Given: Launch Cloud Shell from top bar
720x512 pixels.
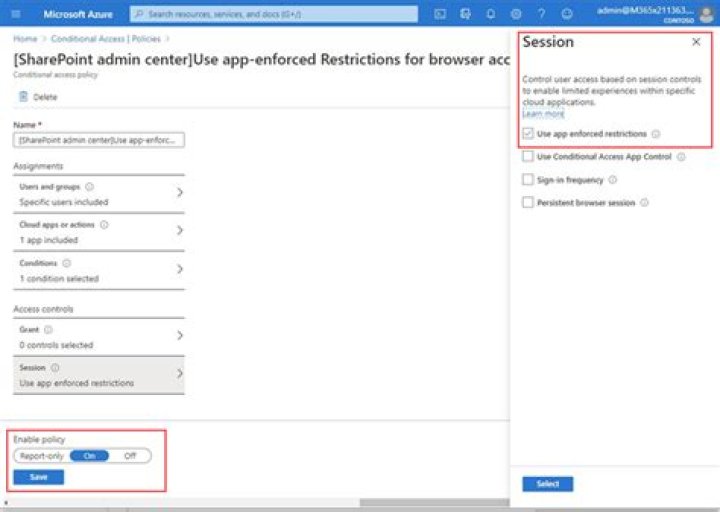Looking at the screenshot, I should (x=440, y=14).
